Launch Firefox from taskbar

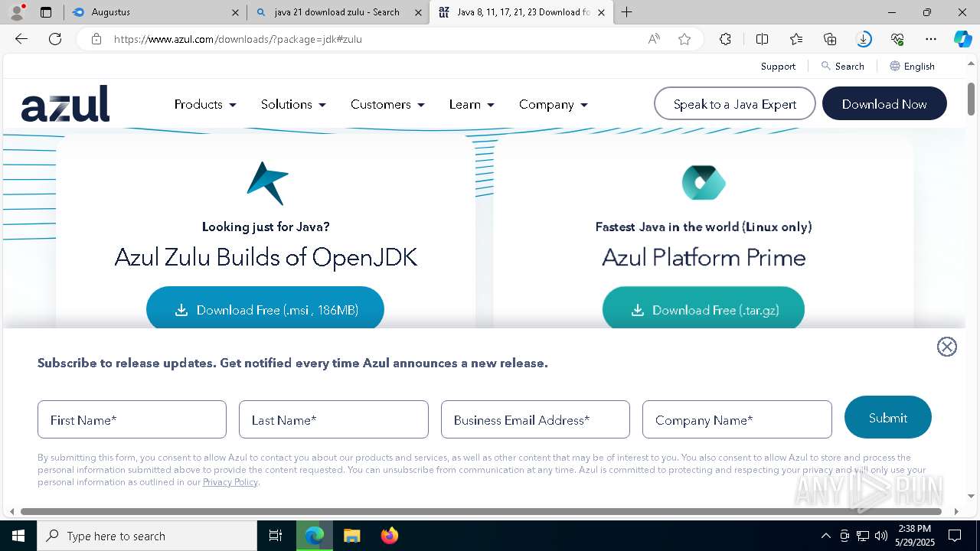pyautogui.click(x=390, y=536)
